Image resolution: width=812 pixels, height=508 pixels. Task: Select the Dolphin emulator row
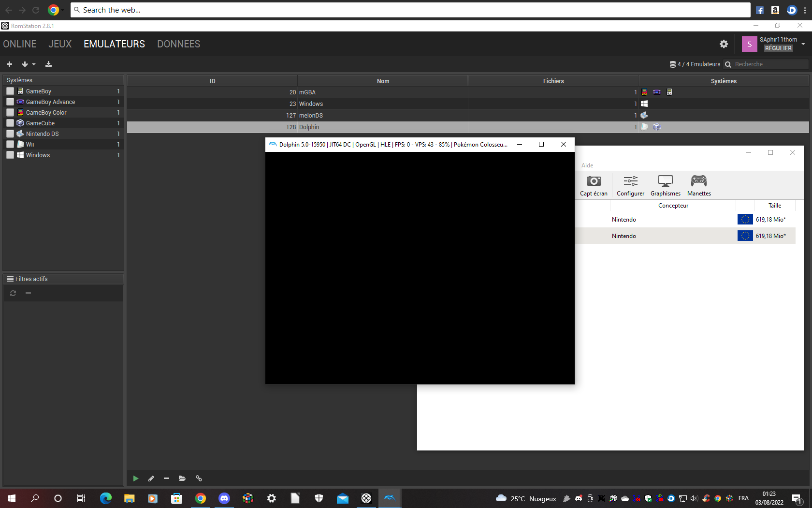point(467,127)
